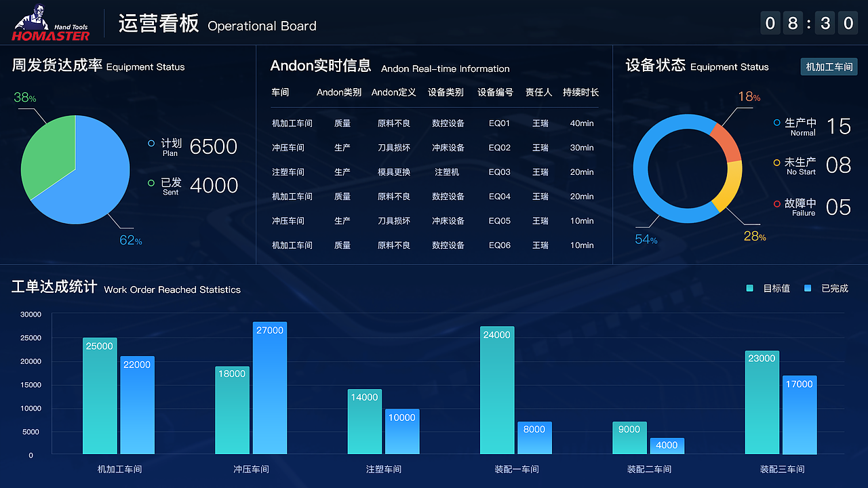Click the HOMASTER Hand Tools logo
868x488 pixels.
[51, 22]
